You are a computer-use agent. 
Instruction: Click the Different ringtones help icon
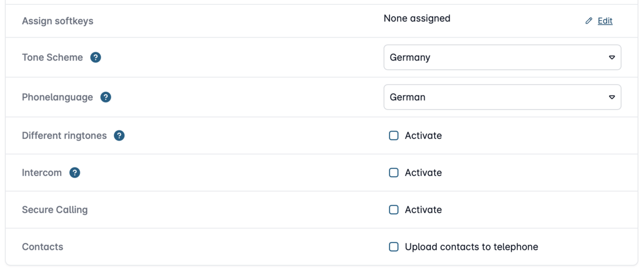click(x=119, y=136)
